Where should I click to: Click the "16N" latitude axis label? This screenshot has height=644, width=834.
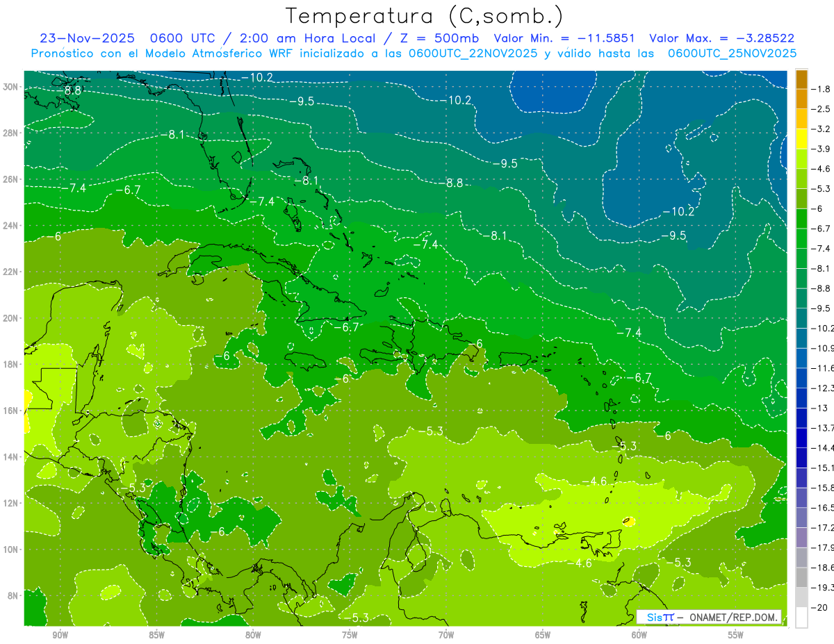12,411
